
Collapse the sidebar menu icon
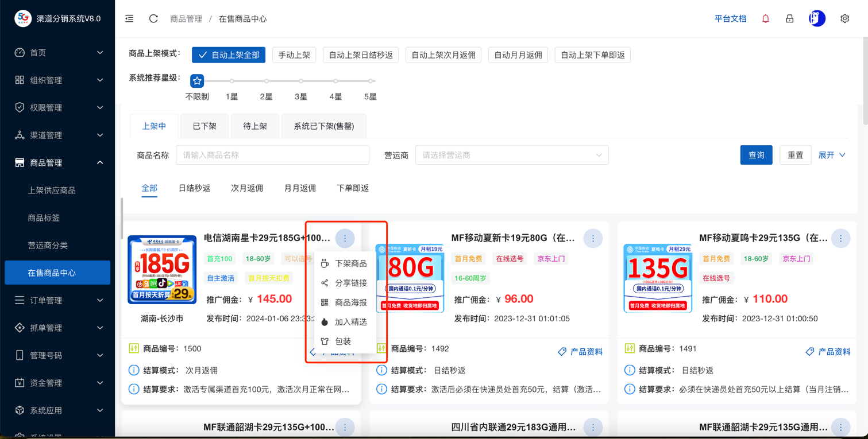tap(130, 19)
